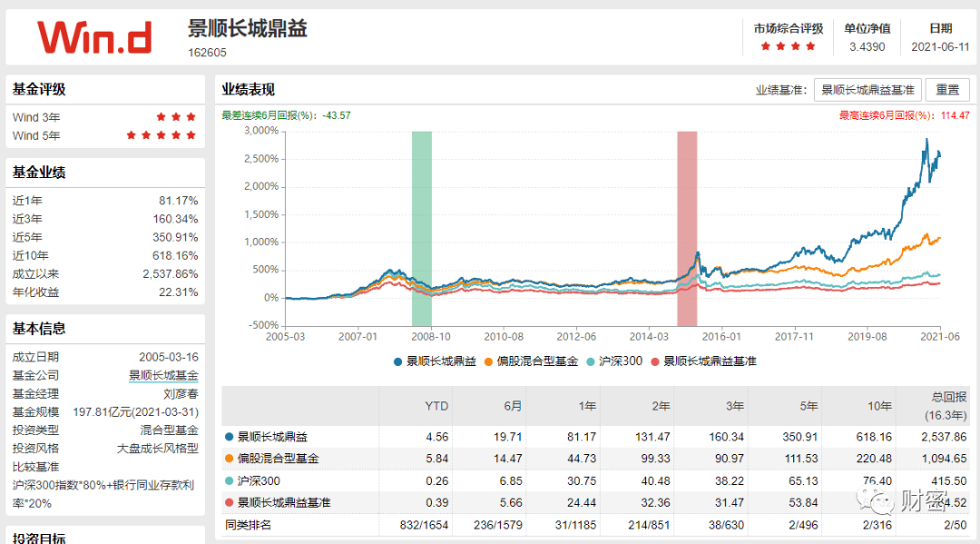Viewport: 980px width, 544px height.
Task: Click the 成立日期 value 2005-03-16
Action: click(168, 357)
